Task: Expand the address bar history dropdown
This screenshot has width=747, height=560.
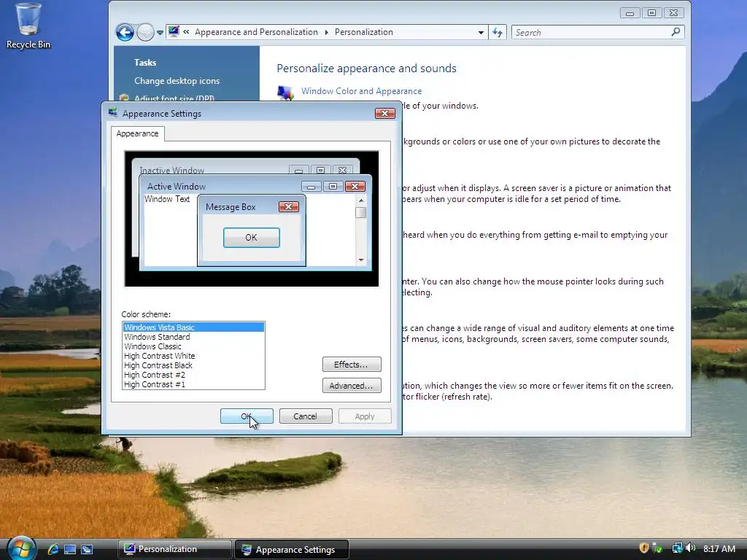Action: pyautogui.click(x=481, y=32)
